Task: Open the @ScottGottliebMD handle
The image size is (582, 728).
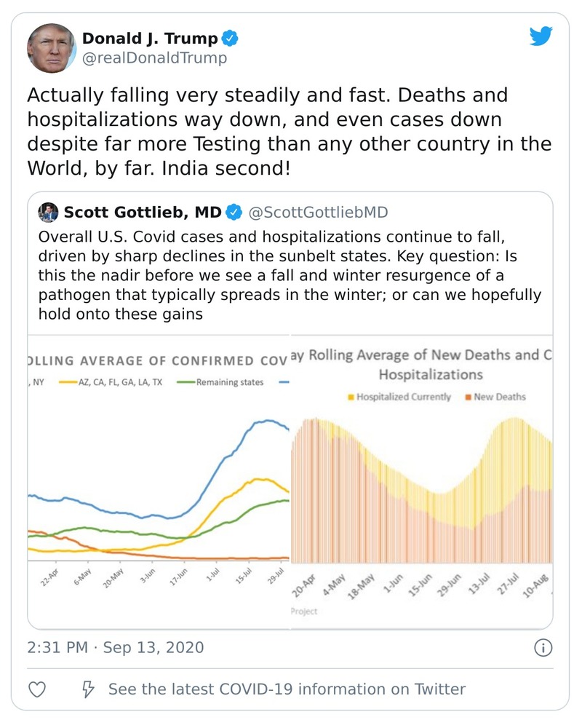Action: click(x=319, y=213)
